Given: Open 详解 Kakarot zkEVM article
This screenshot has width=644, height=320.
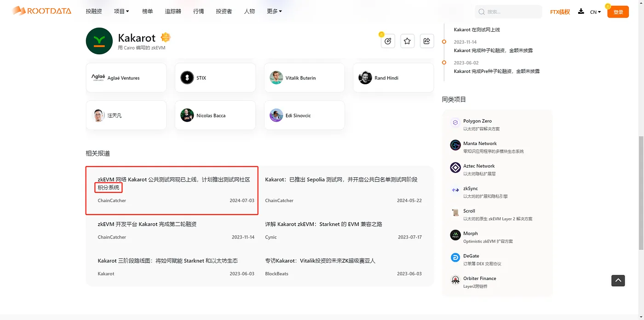Looking at the screenshot, I should [323, 224].
